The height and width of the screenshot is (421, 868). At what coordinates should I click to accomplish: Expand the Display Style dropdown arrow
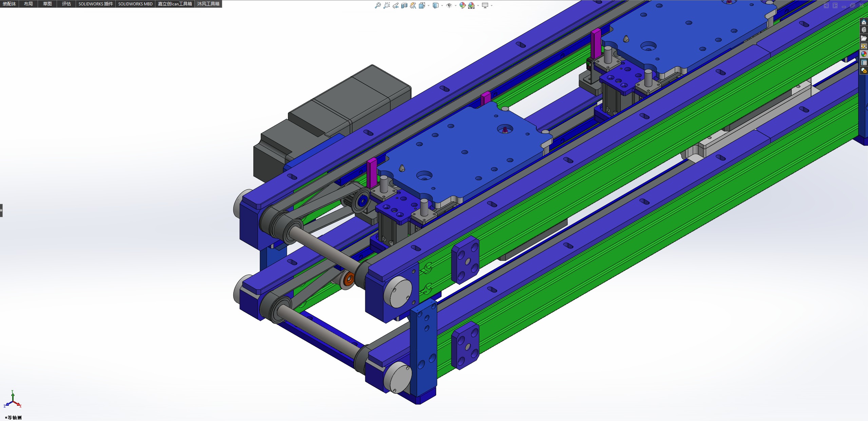[x=442, y=5]
